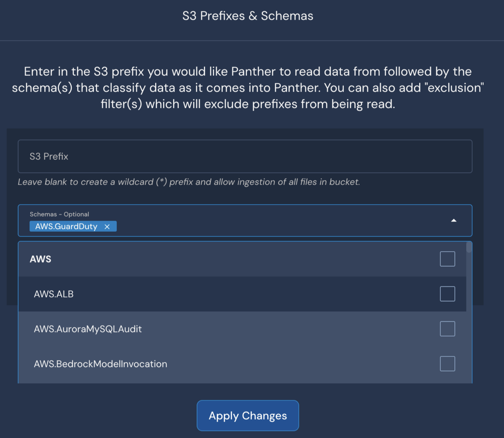The height and width of the screenshot is (438, 504).
Task: Focus the S3 Prefix input field
Action: coord(245,156)
